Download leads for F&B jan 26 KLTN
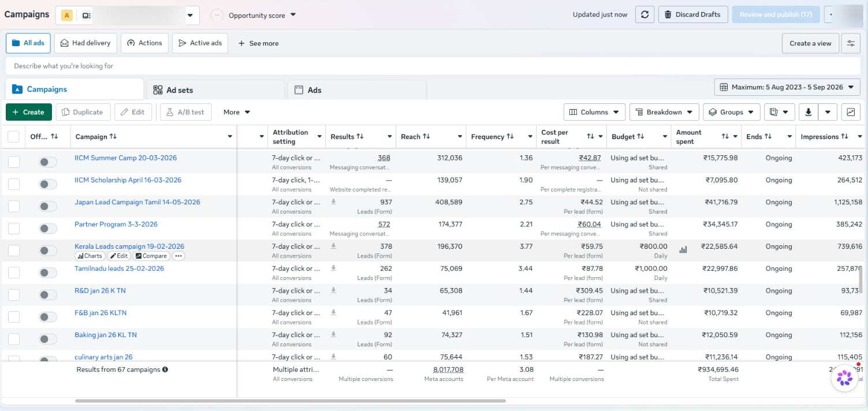868x411 pixels. coord(333,312)
